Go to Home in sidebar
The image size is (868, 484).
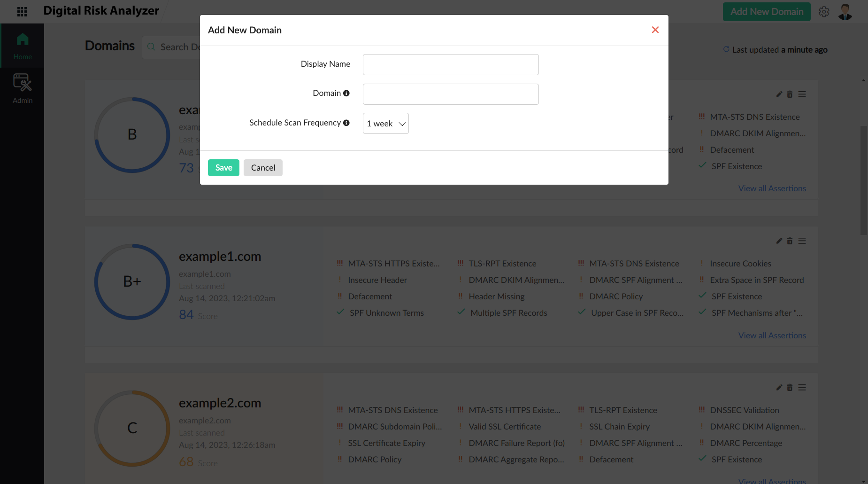pyautogui.click(x=23, y=46)
